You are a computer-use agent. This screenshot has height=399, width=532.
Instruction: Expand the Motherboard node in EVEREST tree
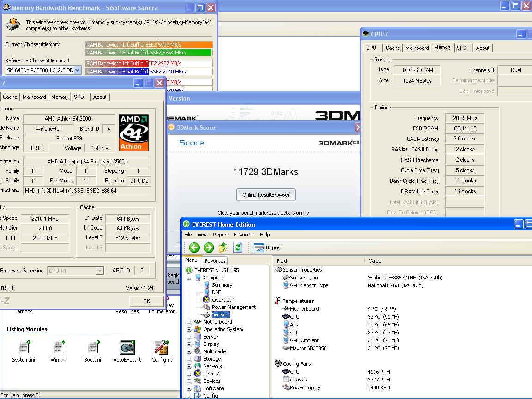pyautogui.click(x=189, y=322)
